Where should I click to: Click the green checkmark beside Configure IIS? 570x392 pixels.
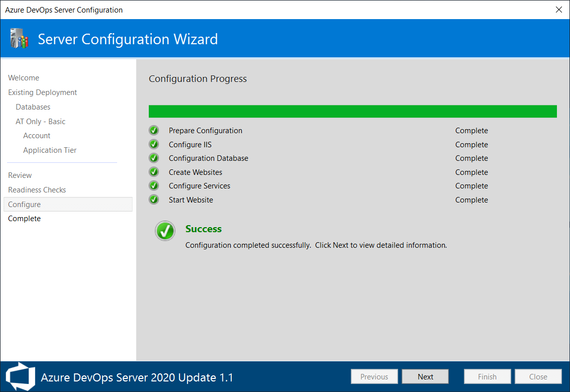(154, 145)
